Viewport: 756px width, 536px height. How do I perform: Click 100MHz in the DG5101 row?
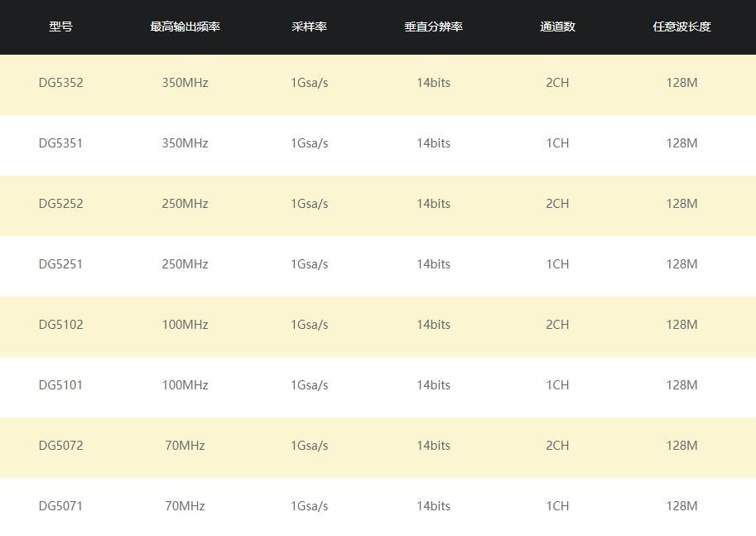point(185,385)
